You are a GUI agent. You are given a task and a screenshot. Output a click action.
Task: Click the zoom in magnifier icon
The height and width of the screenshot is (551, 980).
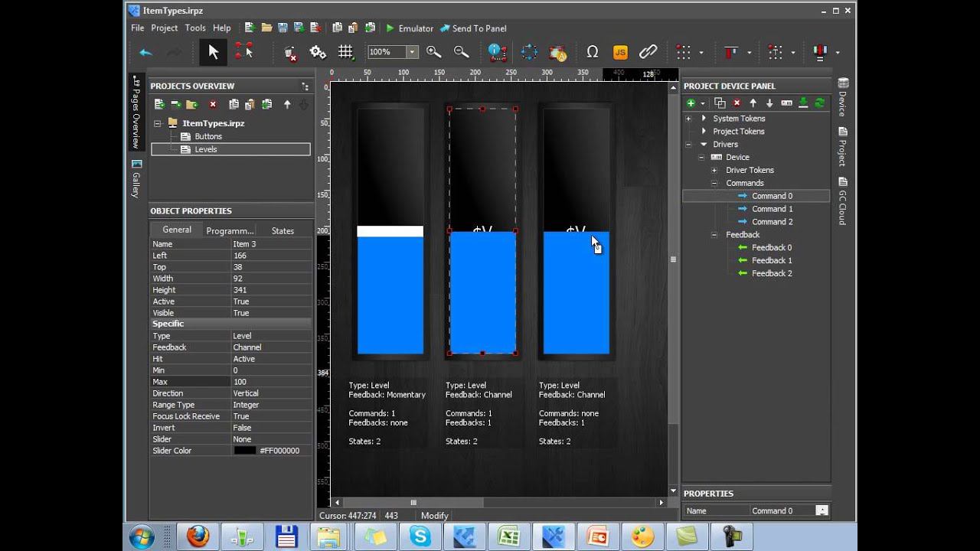(433, 52)
